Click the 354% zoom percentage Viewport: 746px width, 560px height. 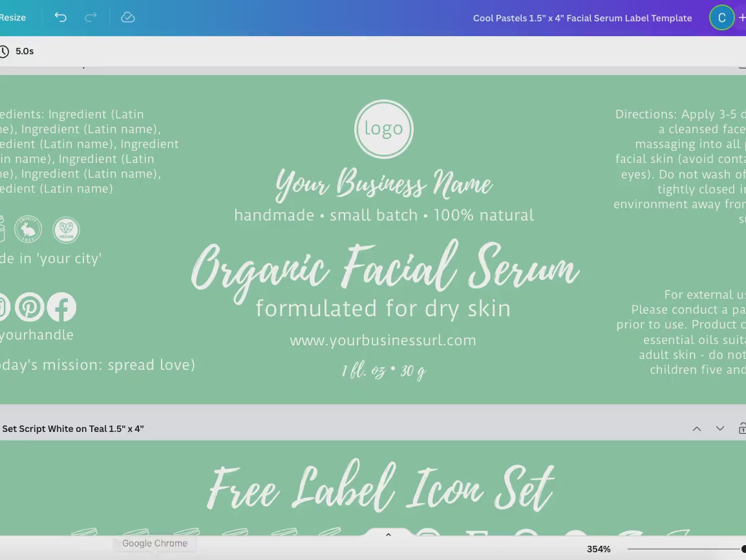pyautogui.click(x=599, y=549)
